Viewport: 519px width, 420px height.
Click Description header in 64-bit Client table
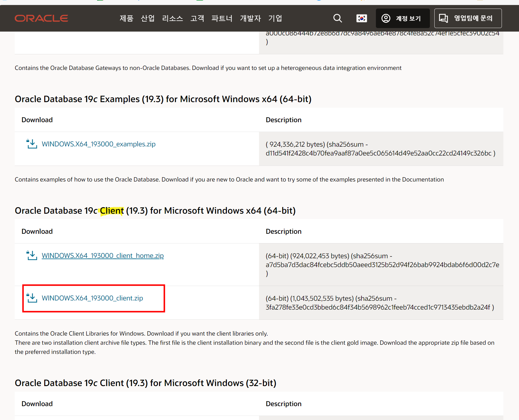coord(284,231)
